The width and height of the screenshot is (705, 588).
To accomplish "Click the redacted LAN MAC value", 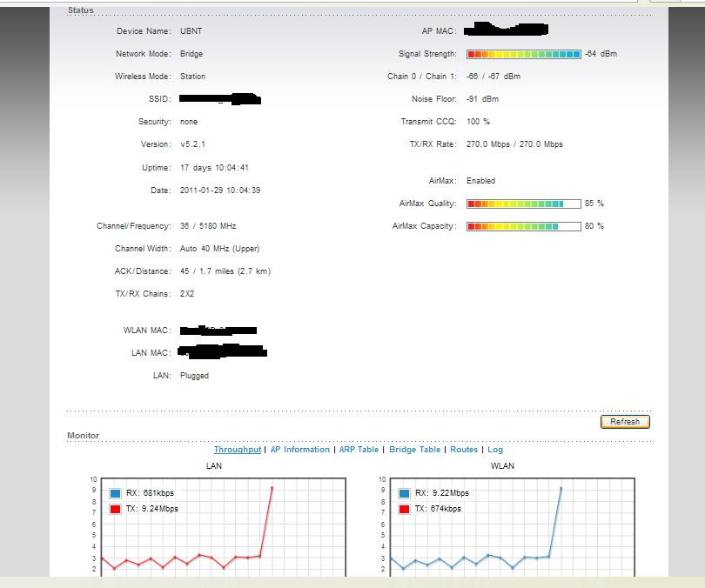I will tap(223, 351).
